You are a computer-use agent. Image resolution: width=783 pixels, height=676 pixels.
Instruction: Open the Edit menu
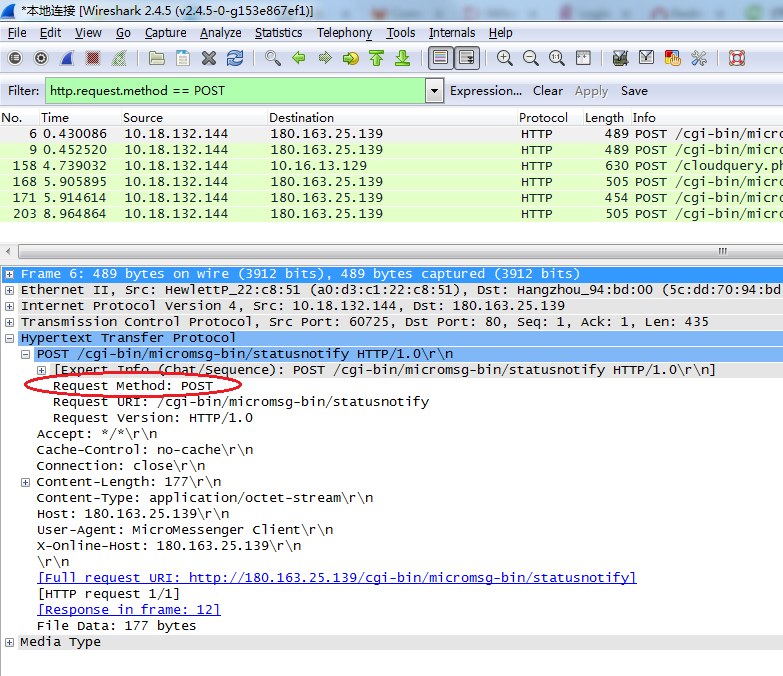tap(50, 33)
